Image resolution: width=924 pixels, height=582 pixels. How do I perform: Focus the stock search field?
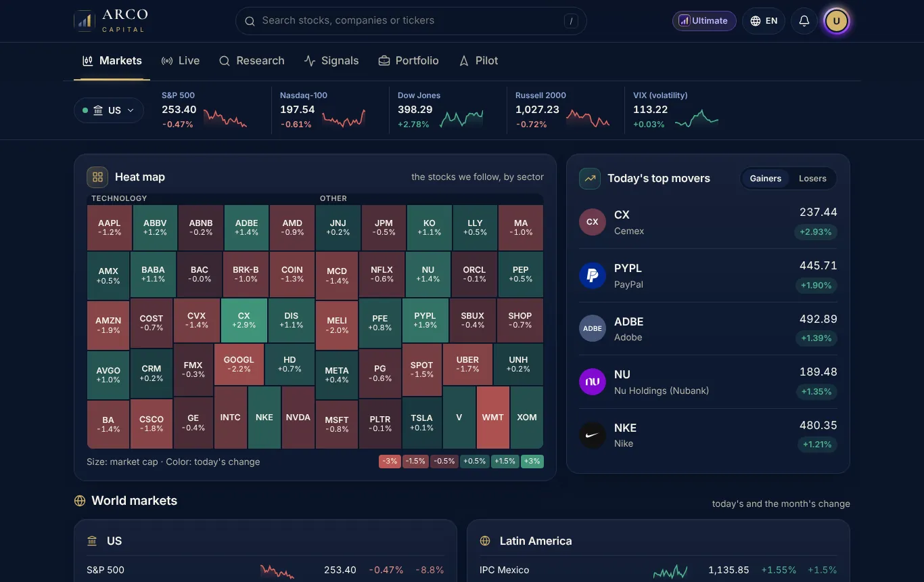click(x=411, y=21)
